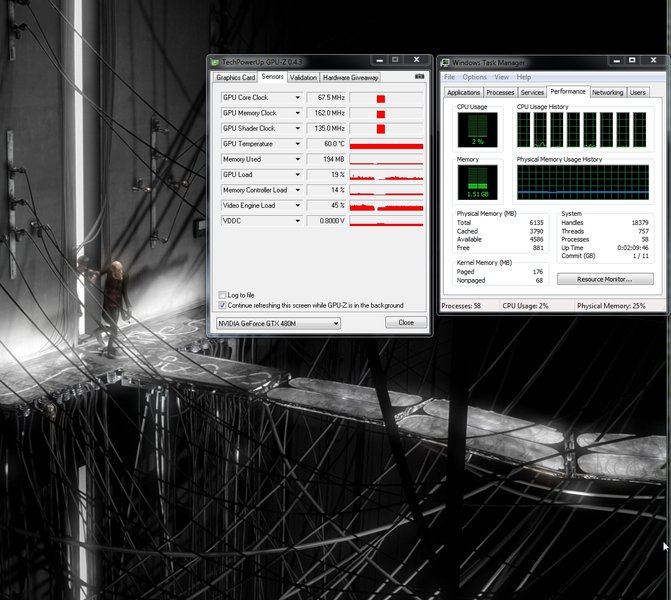The width and height of the screenshot is (671, 600).
Task: Click the GPU-Z title bar app icon
Action: pyautogui.click(x=215, y=62)
